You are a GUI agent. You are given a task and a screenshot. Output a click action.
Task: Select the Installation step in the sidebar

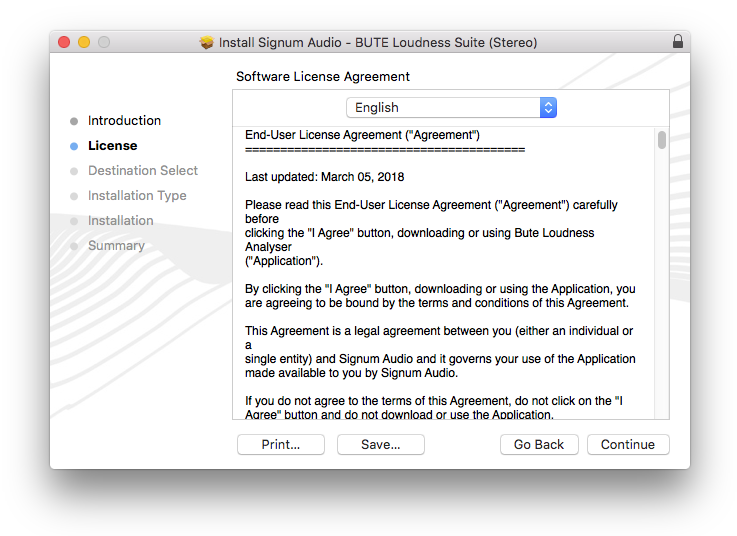point(120,221)
